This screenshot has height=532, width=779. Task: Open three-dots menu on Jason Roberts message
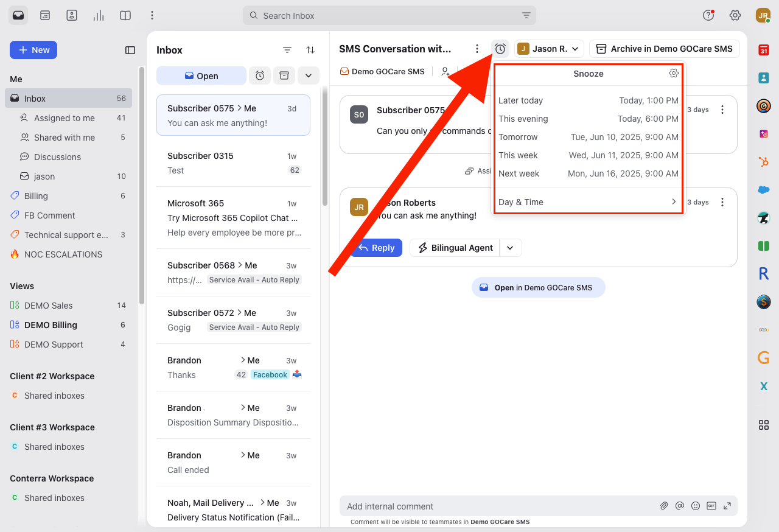point(722,202)
